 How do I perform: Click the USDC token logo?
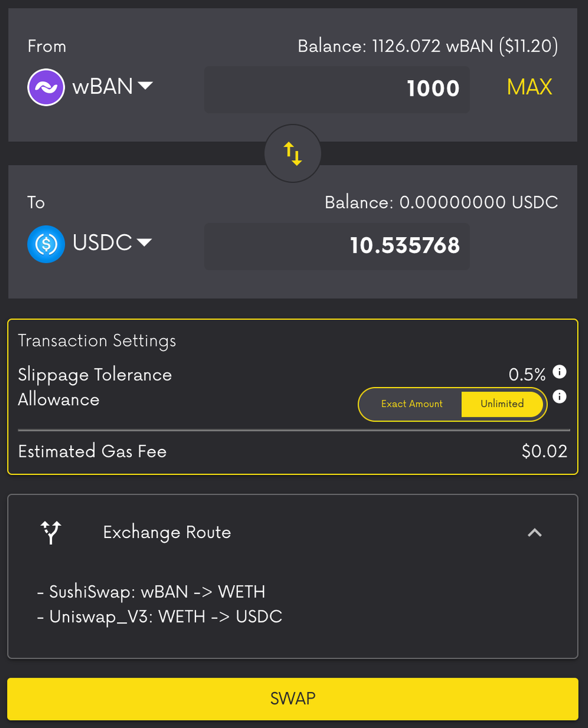(46, 244)
